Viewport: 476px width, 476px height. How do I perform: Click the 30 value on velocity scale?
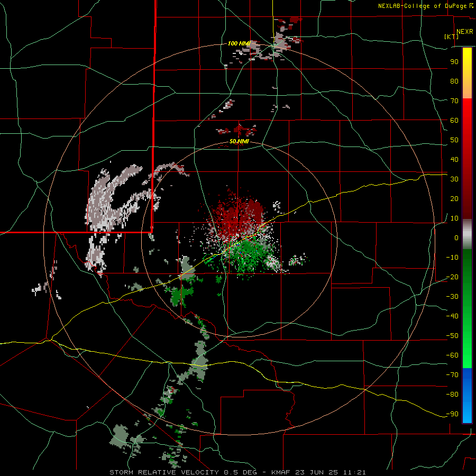pos(454,179)
